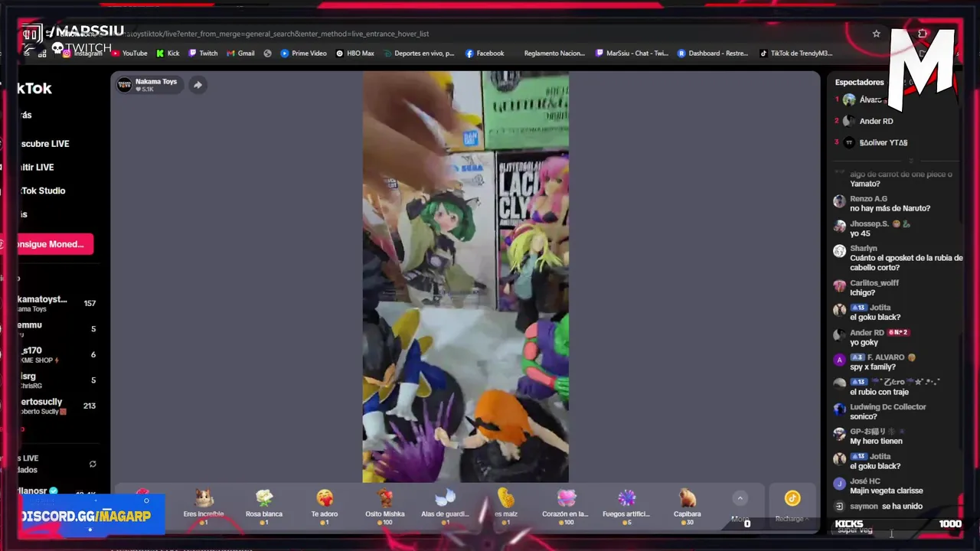Send the Osito Mishka gift
The width and height of the screenshot is (980, 551).
385,507
